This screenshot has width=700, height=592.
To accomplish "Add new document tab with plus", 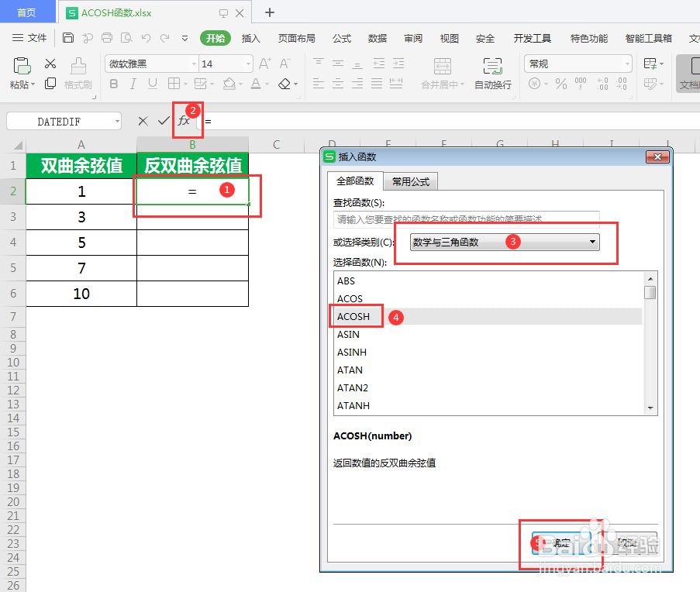I will pos(269,12).
